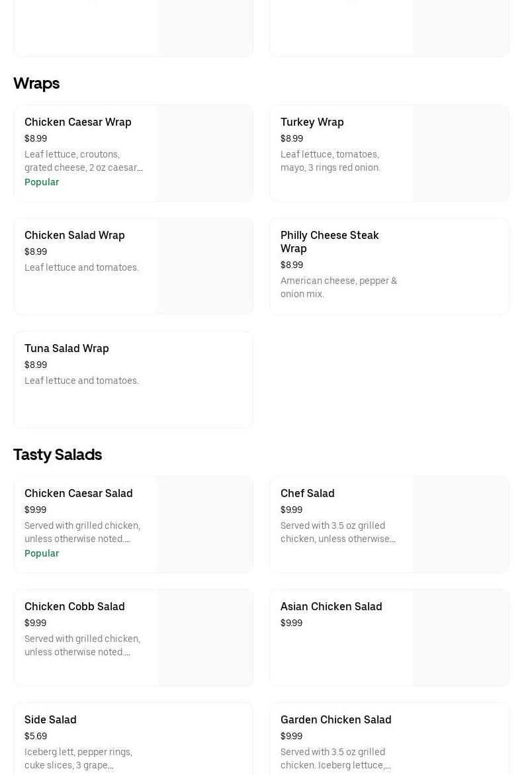Open the Asian Chicken Salad title

click(x=332, y=607)
